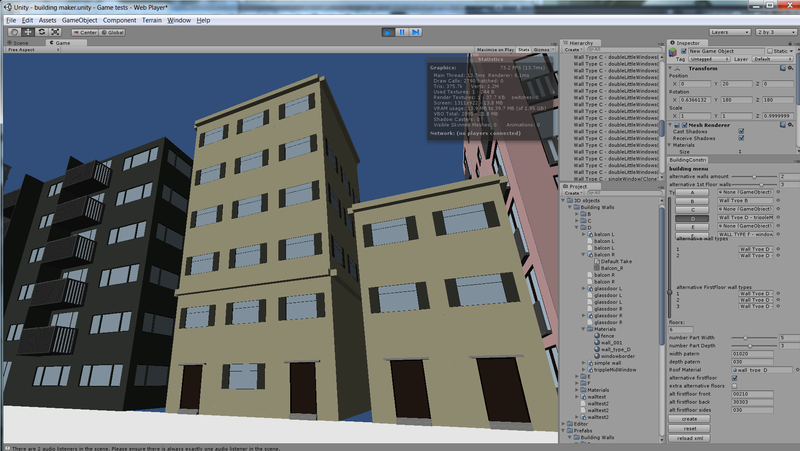Uncheck the alternative firstfloor checkbox
The height and width of the screenshot is (451, 800).
(x=736, y=378)
